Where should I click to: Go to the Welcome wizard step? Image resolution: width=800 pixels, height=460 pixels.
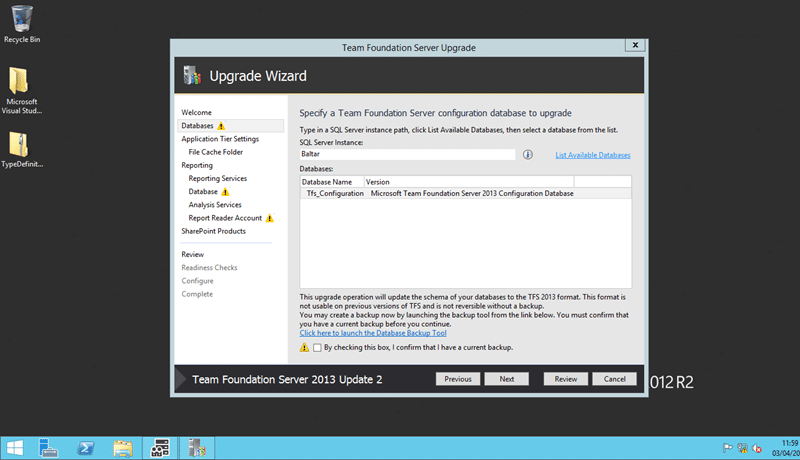tap(196, 112)
